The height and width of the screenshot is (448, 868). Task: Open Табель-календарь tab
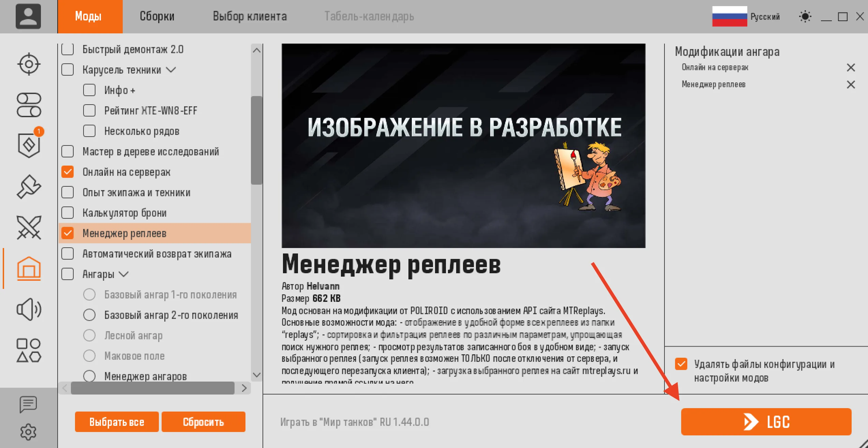tap(369, 16)
